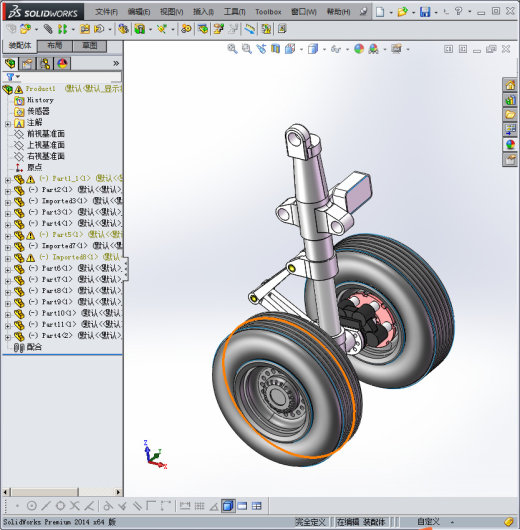Image resolution: width=520 pixels, height=530 pixels.
Task: Click the Update SpeedPak icon
Action: tap(266, 29)
